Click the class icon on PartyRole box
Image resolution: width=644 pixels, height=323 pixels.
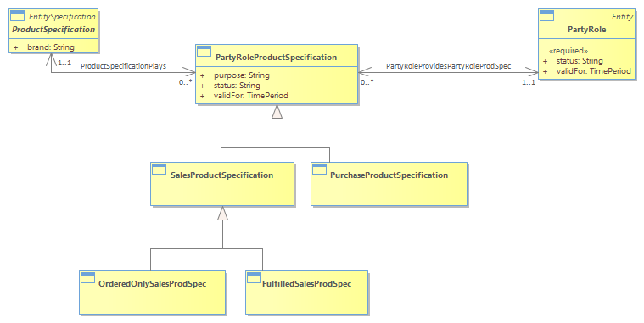coord(546,16)
